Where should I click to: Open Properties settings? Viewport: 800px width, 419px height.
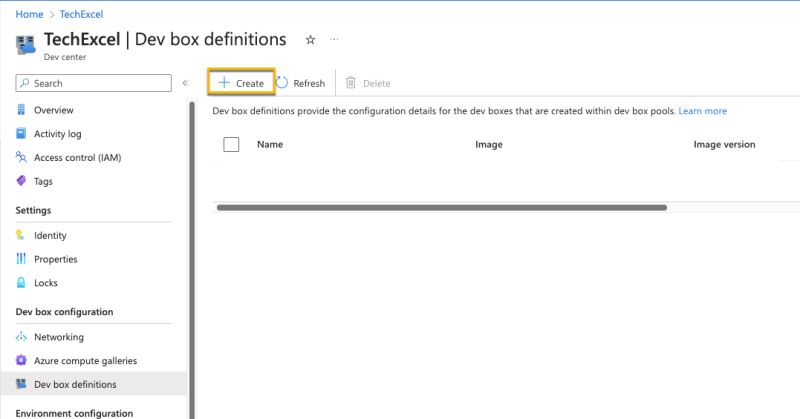pyautogui.click(x=56, y=259)
